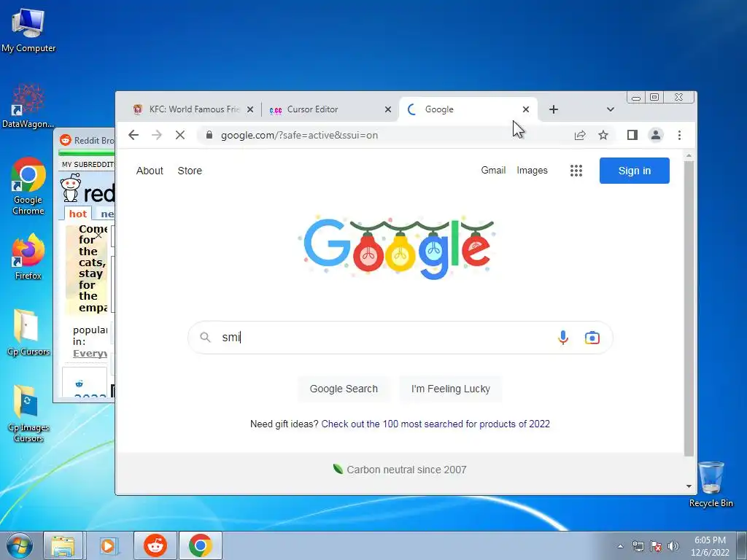Click the Reddit alien logo in Reddit window

71,188
